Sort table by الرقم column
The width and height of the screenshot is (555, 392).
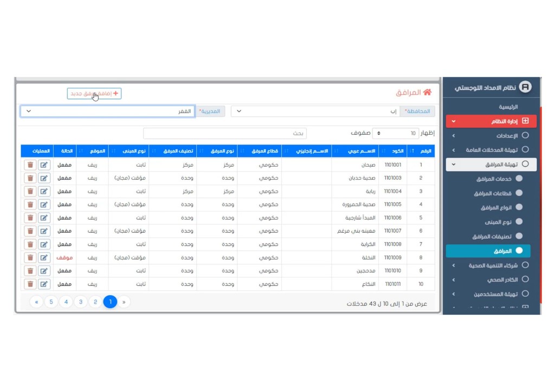coord(421,151)
